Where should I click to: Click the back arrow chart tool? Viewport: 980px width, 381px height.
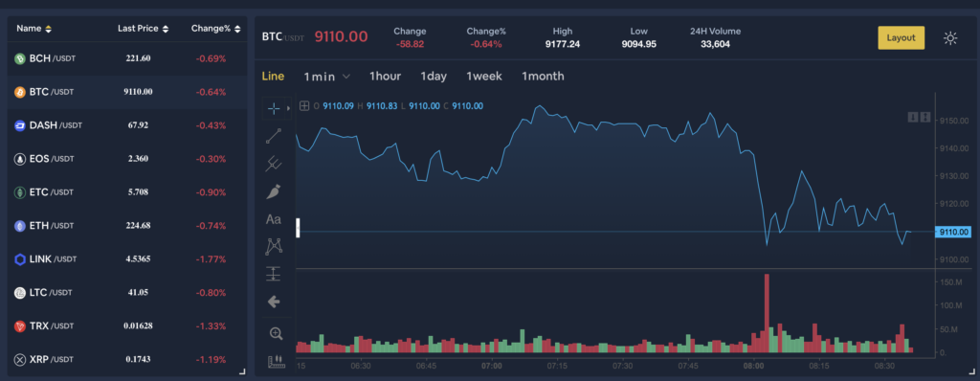point(274,302)
